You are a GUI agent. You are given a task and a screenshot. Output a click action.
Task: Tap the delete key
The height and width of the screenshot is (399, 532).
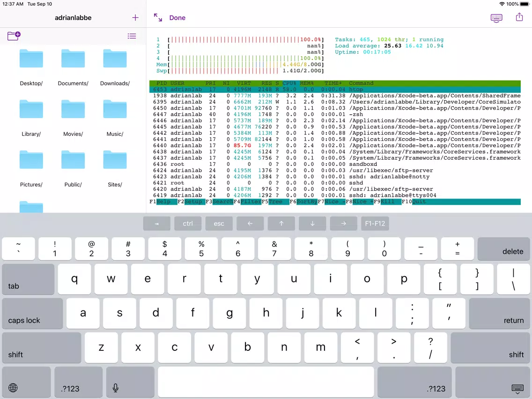click(x=504, y=249)
